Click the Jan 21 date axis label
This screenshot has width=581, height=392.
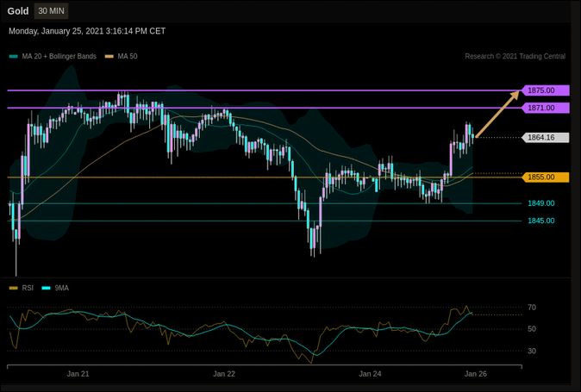point(78,374)
